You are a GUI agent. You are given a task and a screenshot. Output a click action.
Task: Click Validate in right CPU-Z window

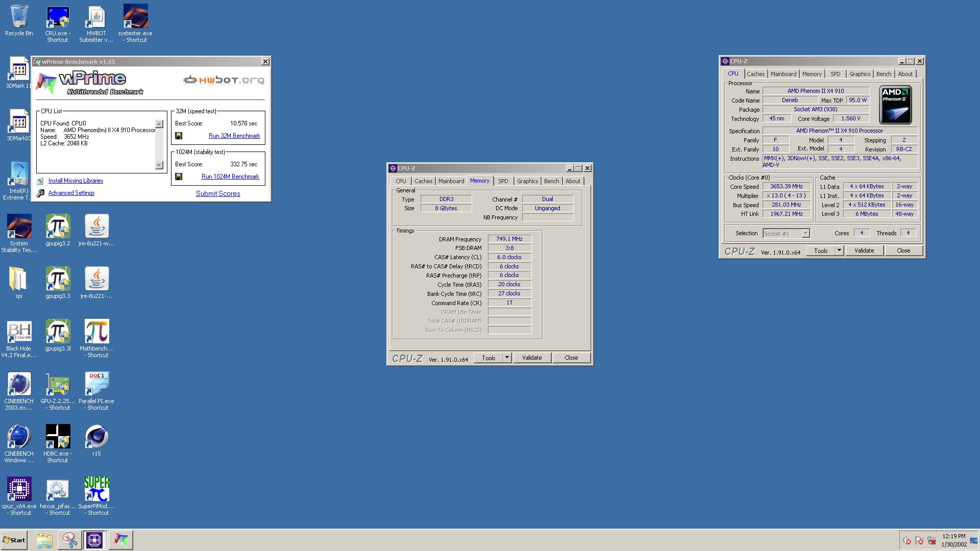pyautogui.click(x=864, y=251)
